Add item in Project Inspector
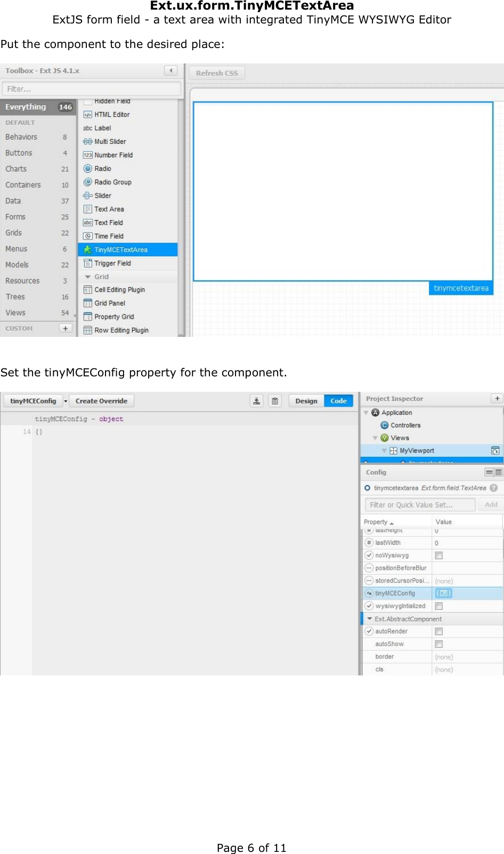The image size is (504, 854). pyautogui.click(x=497, y=398)
